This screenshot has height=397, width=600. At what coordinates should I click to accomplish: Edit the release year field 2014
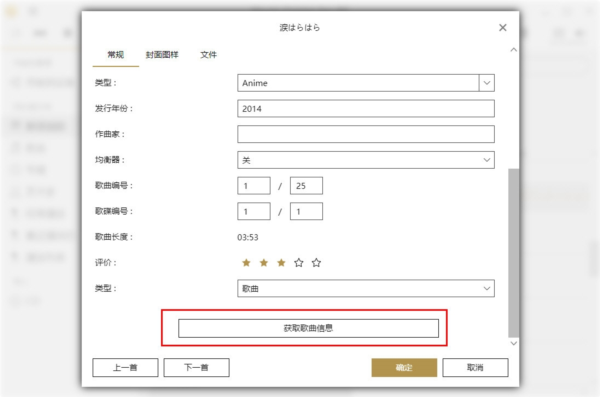(366, 109)
